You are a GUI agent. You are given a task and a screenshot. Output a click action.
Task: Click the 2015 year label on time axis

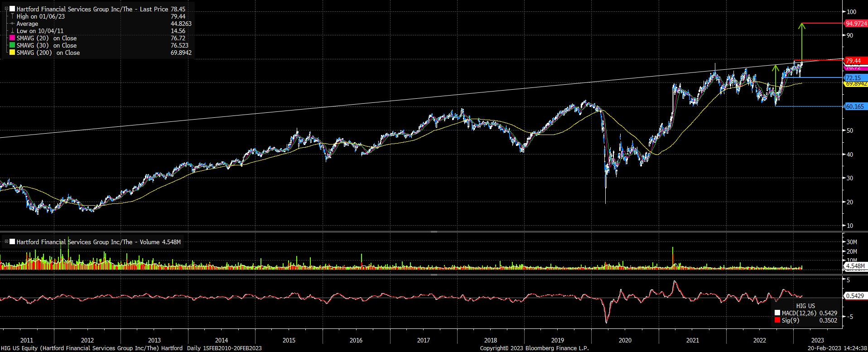[289, 340]
